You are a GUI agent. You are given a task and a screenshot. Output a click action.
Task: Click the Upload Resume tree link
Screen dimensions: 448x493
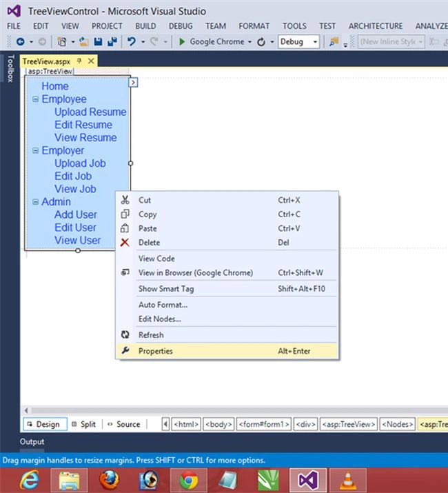click(90, 112)
